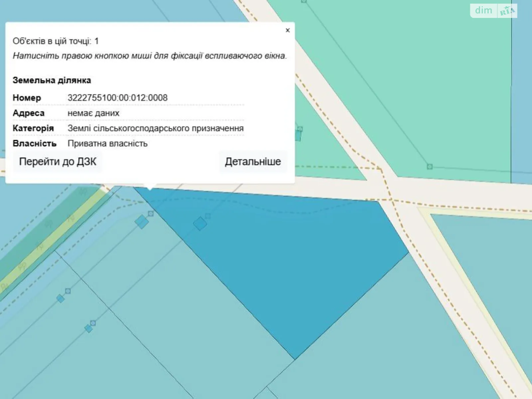Select the diamond marker inside the highlighted dark-blue parcel
Viewport: 532px width, 399px height.
click(x=200, y=223)
